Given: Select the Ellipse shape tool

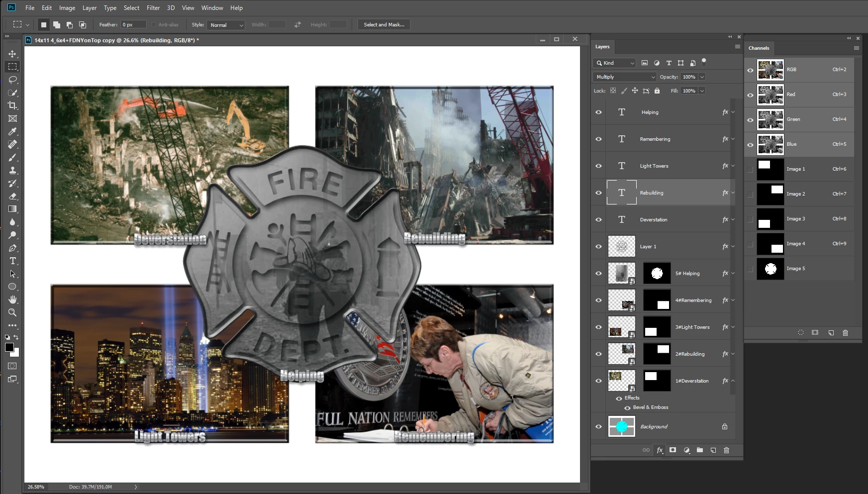Looking at the screenshot, I should 12,287.
